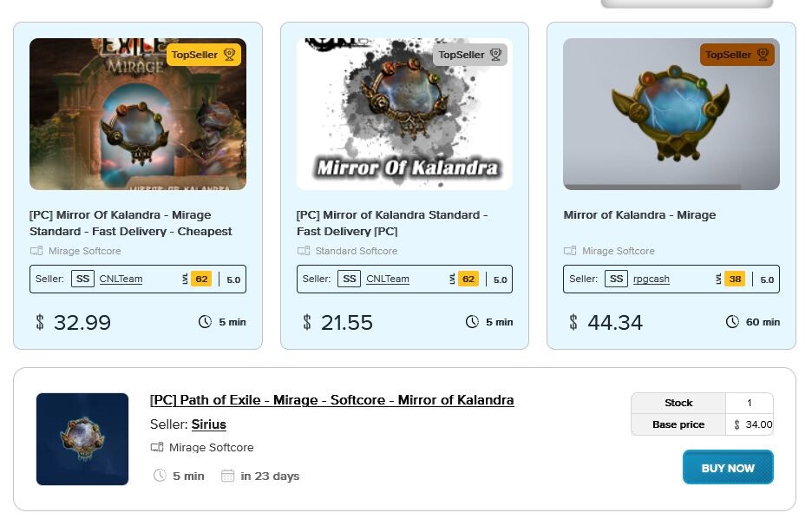Click the clock icon next to $32.99
812x526 pixels.
(205, 322)
